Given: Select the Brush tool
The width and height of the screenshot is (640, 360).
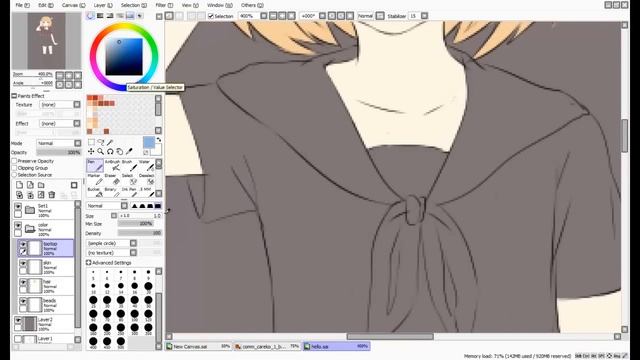Looking at the screenshot, I should [129, 165].
